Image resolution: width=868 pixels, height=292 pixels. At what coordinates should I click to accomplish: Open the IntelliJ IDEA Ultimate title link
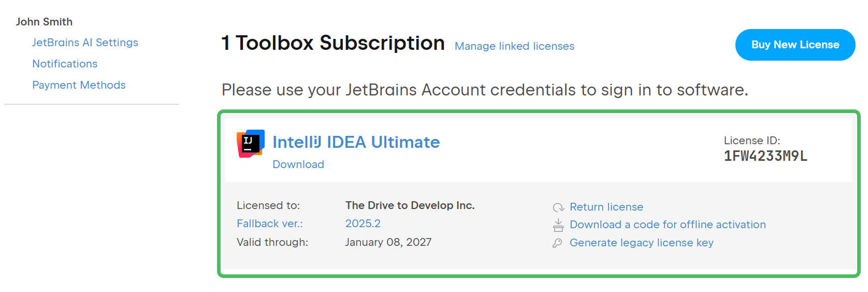coord(356,142)
